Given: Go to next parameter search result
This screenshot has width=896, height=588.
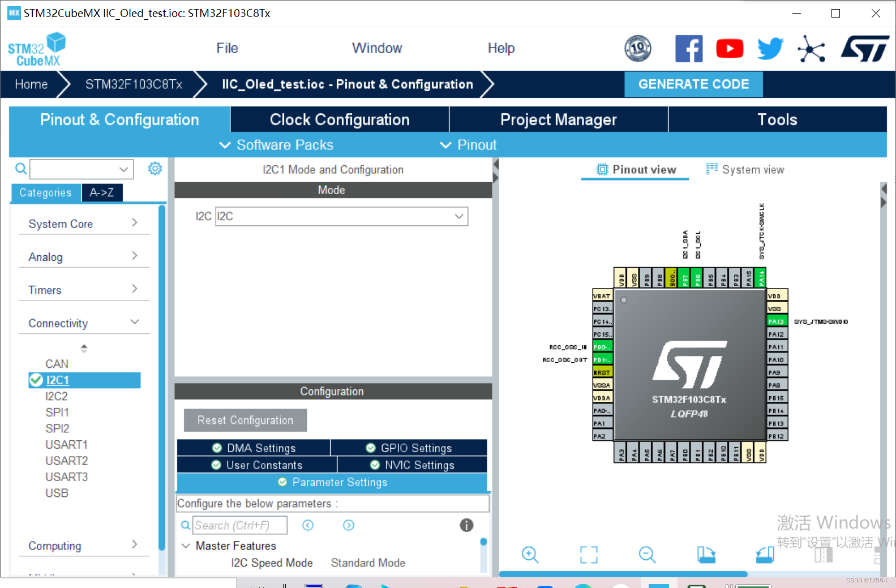Looking at the screenshot, I should coord(349,525).
